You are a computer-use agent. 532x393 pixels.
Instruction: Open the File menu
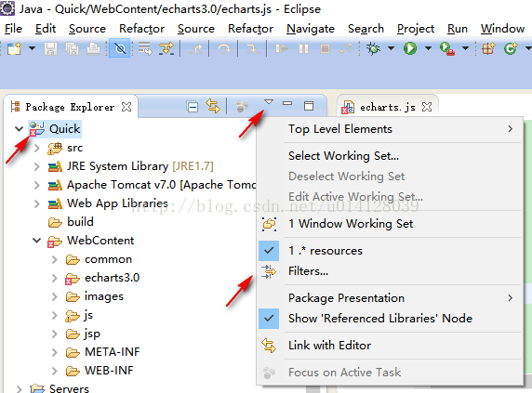14,29
